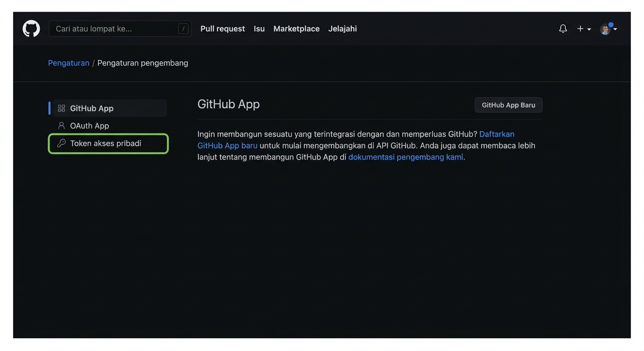Screen dimensions: 644x351
Task: Focus the 'Cari atau lompat ke...' search field
Action: (120, 29)
